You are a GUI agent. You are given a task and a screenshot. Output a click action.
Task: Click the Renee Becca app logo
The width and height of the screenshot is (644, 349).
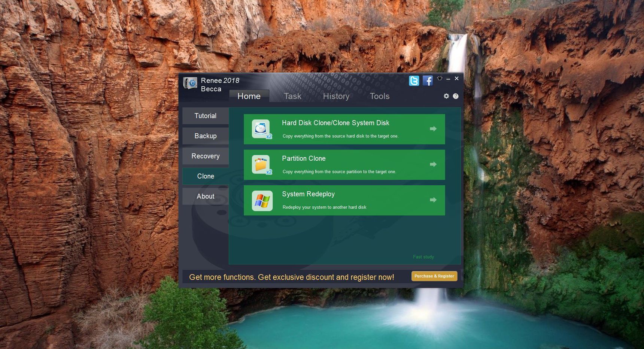tap(191, 83)
